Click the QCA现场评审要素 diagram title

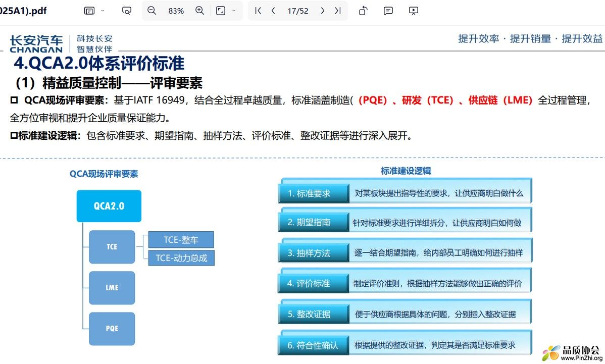coord(104,174)
